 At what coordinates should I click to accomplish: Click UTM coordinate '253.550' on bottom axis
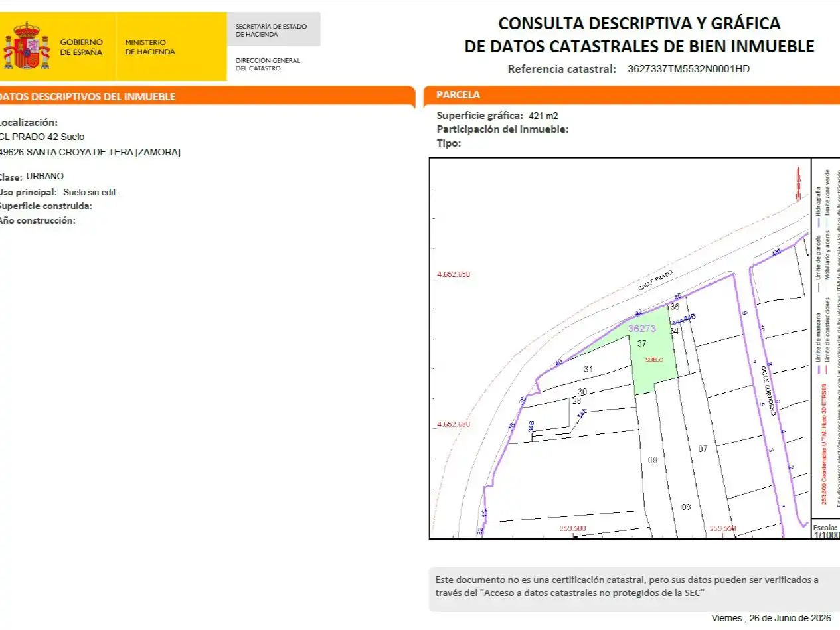click(x=723, y=528)
